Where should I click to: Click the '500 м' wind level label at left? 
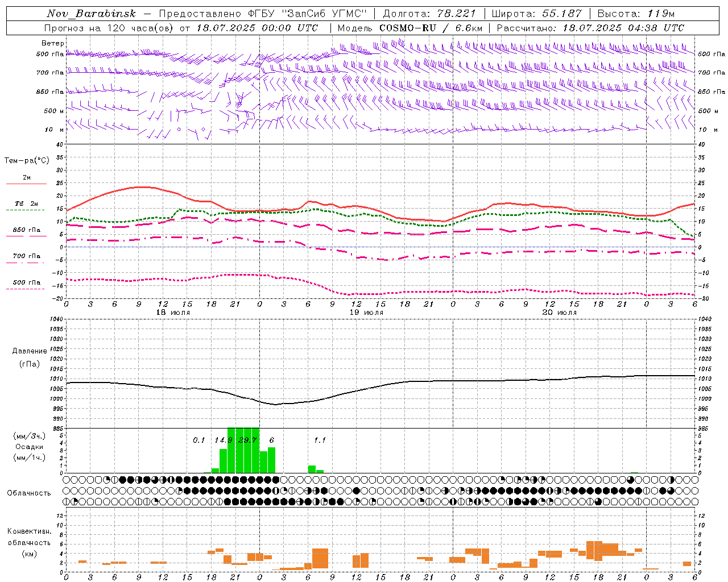click(x=54, y=111)
